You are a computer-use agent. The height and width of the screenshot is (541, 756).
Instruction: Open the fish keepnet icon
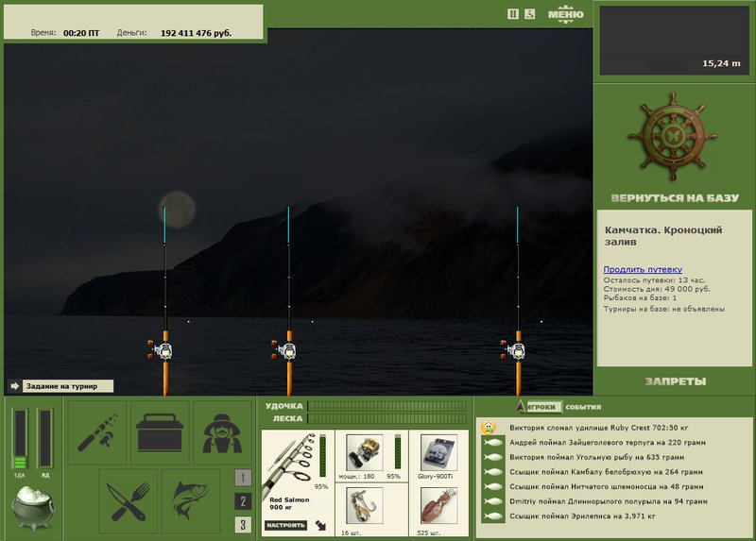point(191,501)
